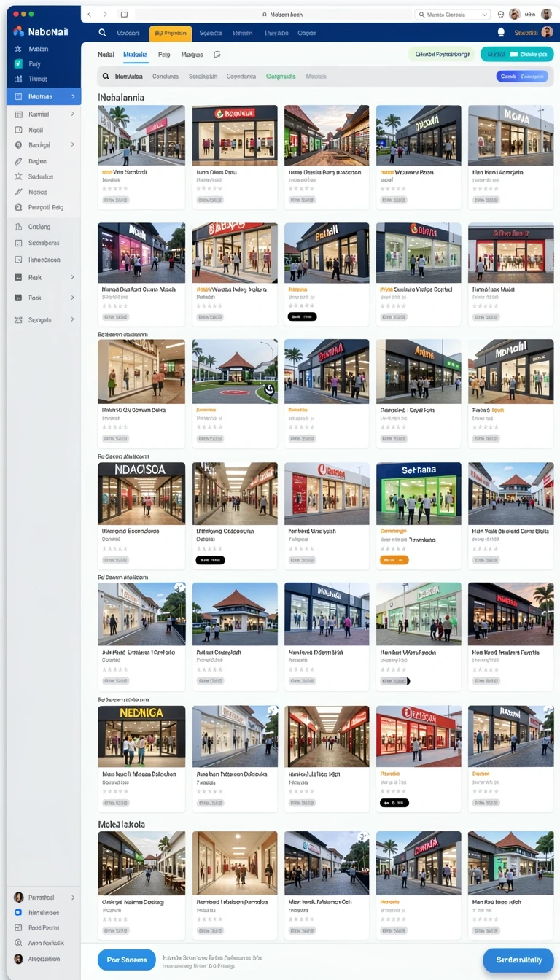Click black button under second-row dark storefront card

click(x=303, y=316)
